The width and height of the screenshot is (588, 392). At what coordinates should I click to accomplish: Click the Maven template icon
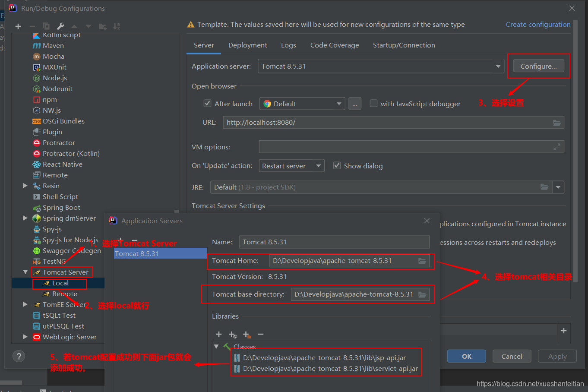pyautogui.click(x=37, y=46)
